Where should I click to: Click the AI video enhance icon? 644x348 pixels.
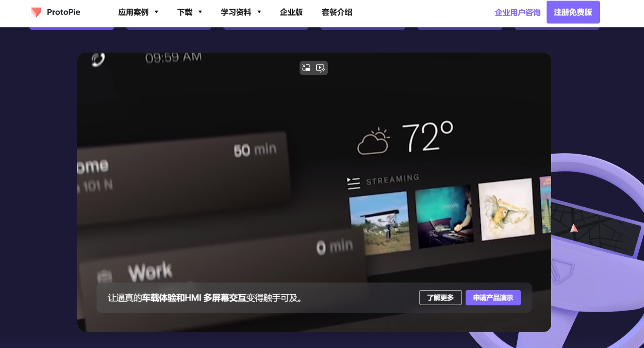(320, 68)
